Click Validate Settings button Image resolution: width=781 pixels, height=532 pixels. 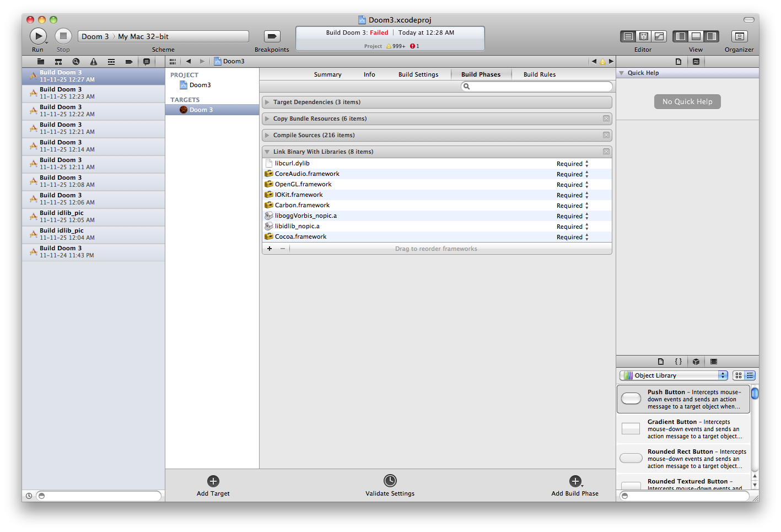click(390, 486)
